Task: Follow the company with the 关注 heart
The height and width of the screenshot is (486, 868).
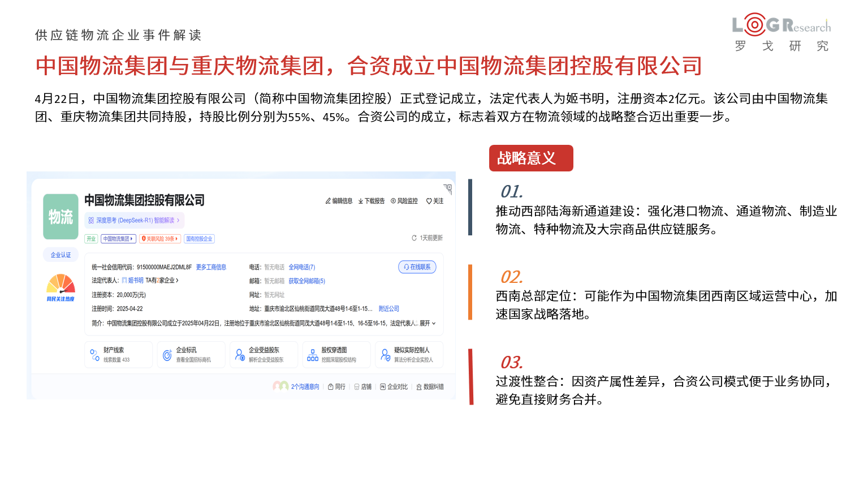Action: click(435, 201)
